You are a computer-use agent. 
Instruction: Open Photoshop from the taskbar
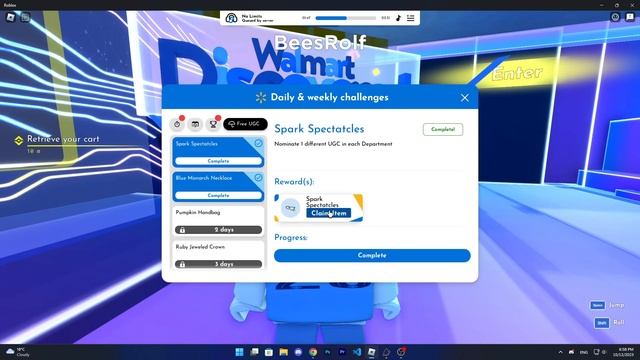pyautogui.click(x=328, y=352)
